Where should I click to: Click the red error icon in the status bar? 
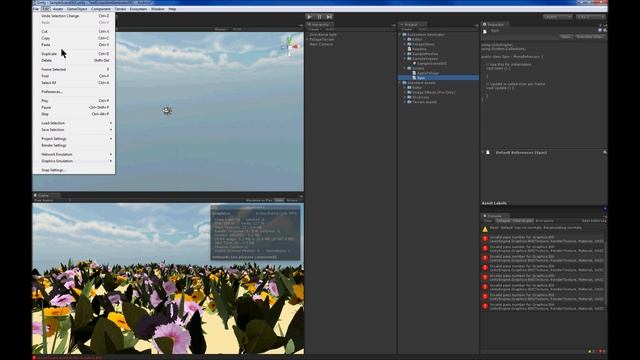(34, 358)
